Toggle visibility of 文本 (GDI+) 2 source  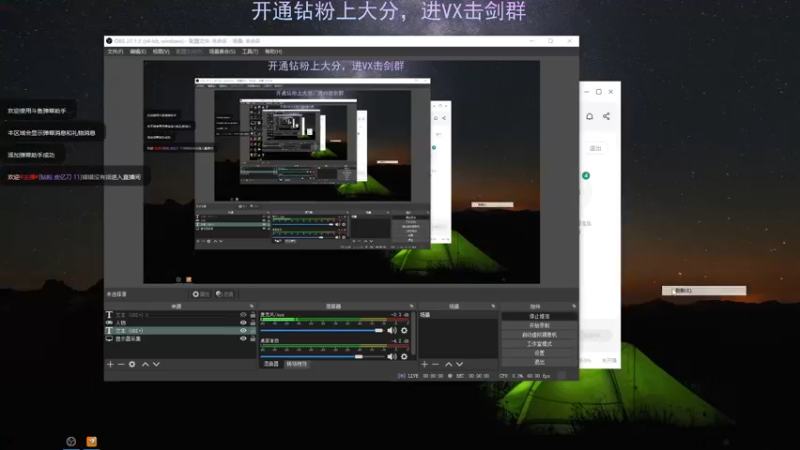coord(243,315)
